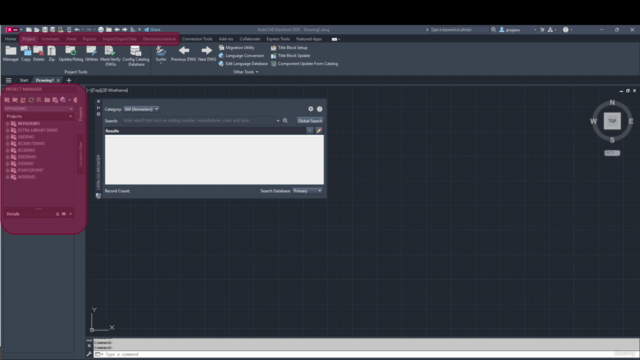This screenshot has width=640, height=360.
Task: Open Title Block Setup
Action: [289, 47]
